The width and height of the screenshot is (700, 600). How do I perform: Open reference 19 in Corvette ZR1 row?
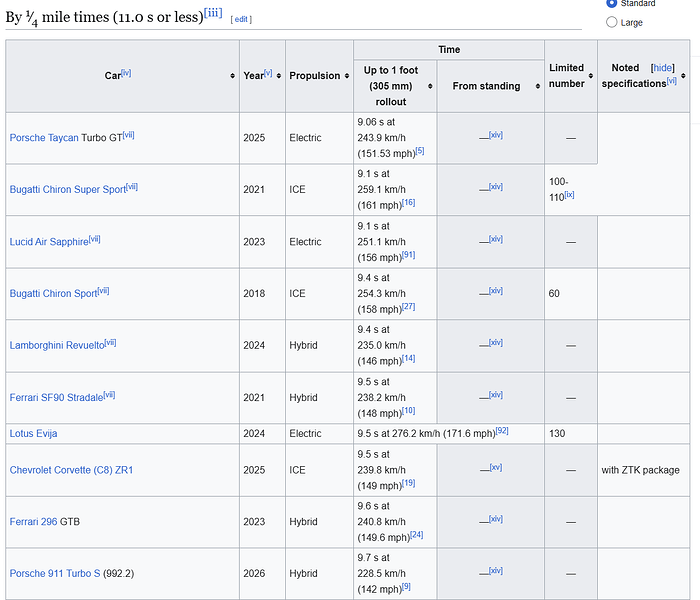pos(408,483)
